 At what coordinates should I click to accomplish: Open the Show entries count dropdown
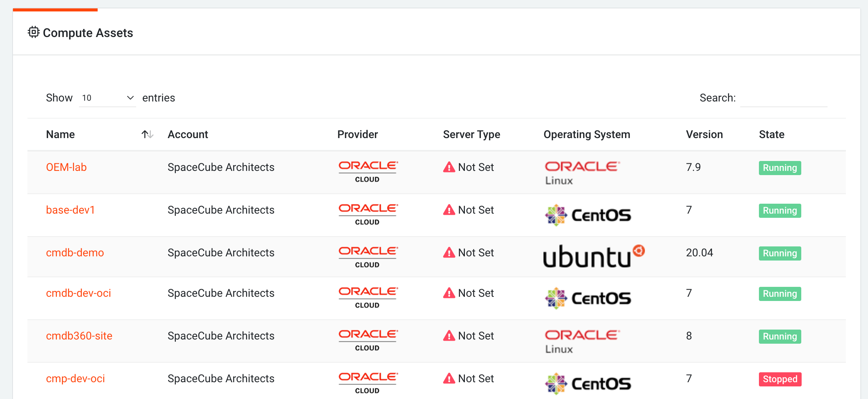click(108, 98)
